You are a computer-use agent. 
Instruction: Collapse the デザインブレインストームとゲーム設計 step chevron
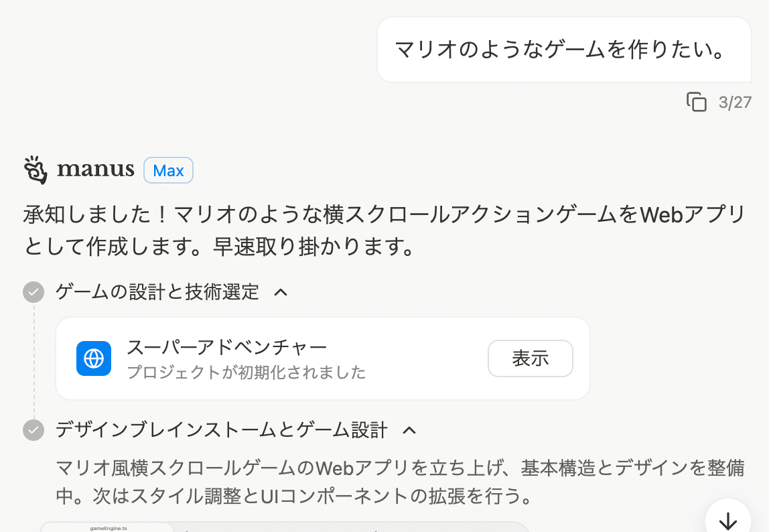[411, 429]
